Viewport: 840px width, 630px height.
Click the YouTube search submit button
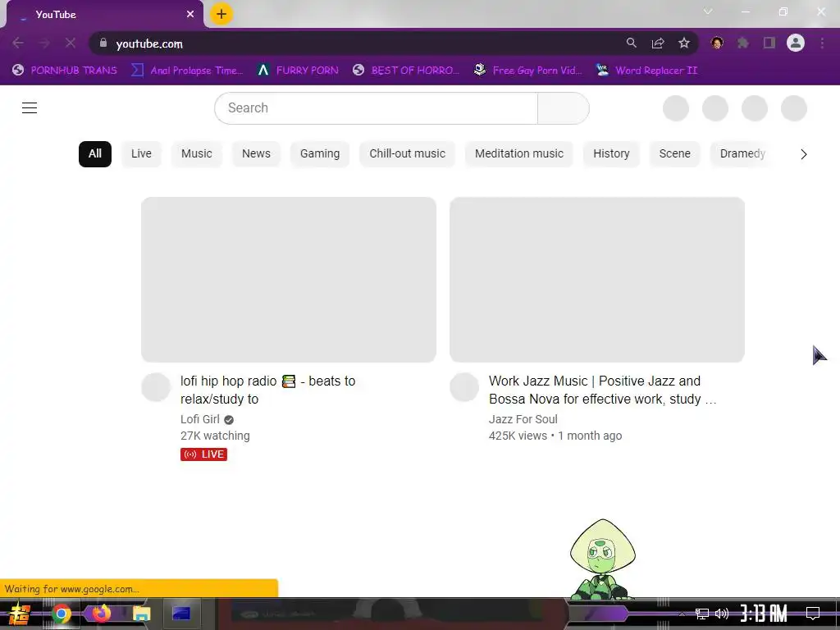563,107
